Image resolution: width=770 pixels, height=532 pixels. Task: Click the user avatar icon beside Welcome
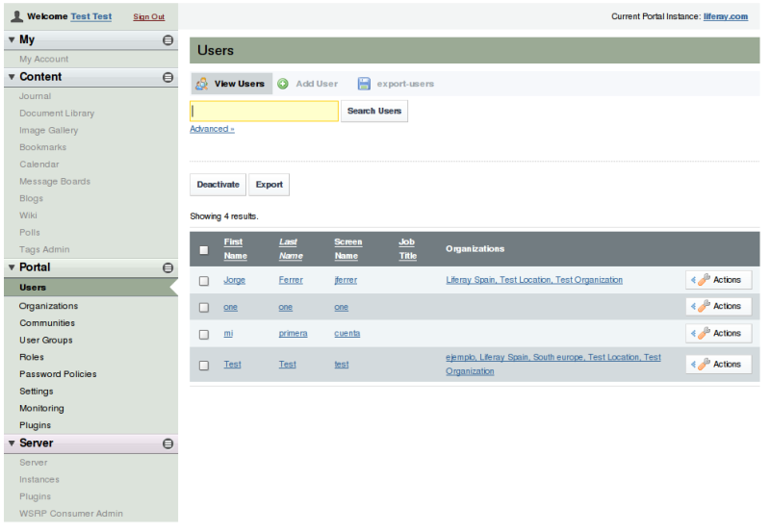coord(16,16)
